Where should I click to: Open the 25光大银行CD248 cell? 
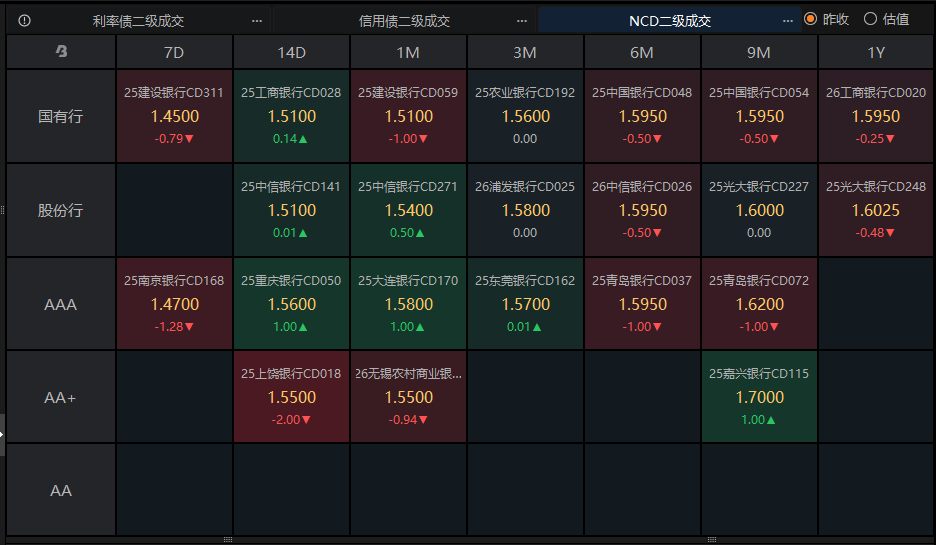tap(876, 210)
